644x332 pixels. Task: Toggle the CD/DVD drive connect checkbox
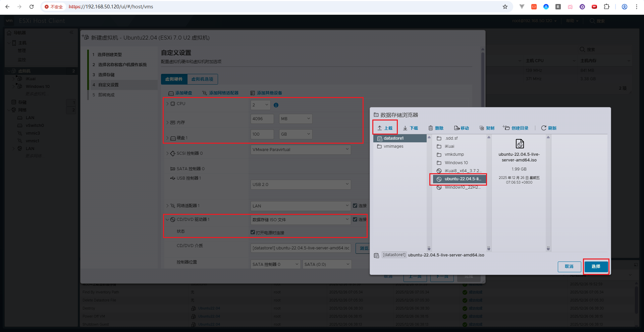pos(355,219)
